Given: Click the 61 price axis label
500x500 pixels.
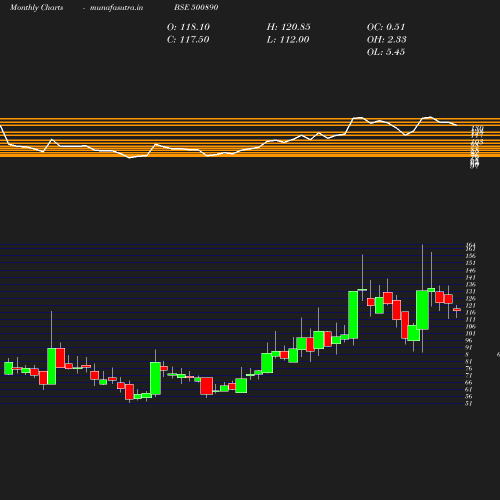Looking at the screenshot, I should tap(469, 389).
